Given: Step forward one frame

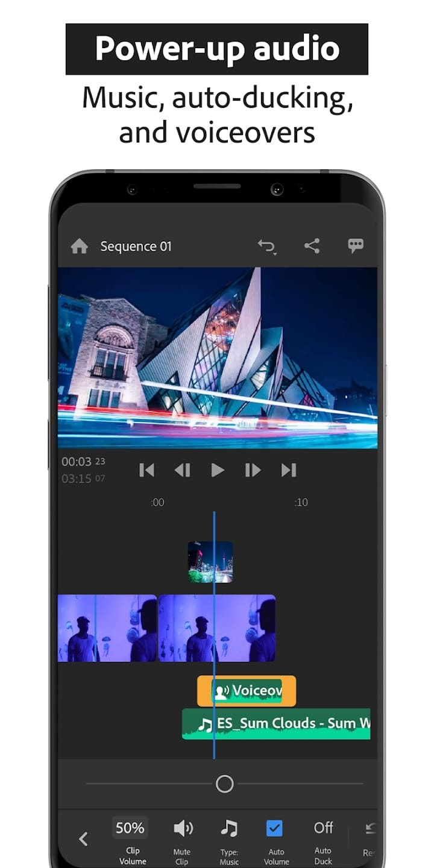Looking at the screenshot, I should point(253,470).
